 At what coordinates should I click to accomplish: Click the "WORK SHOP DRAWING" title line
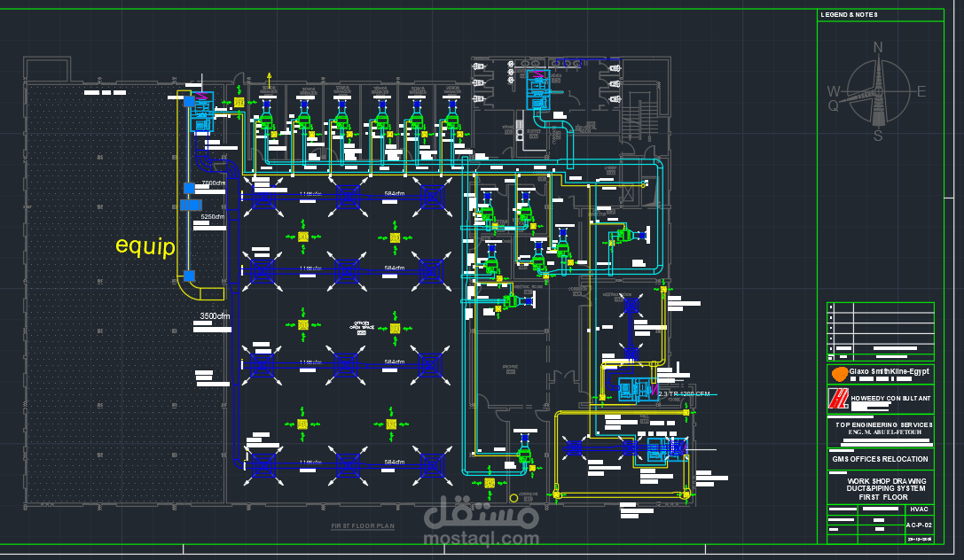[887, 481]
